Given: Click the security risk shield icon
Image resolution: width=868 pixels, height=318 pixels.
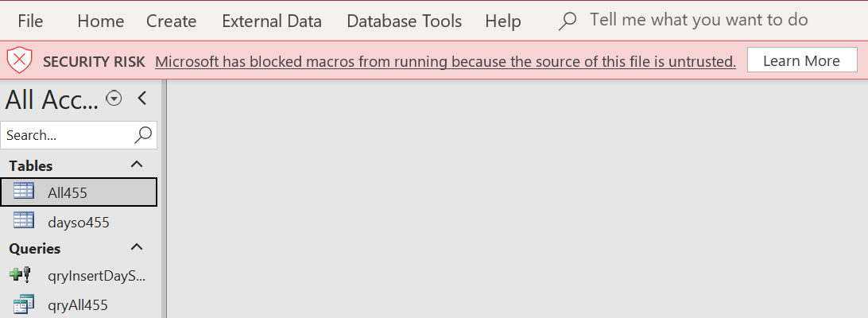Looking at the screenshot, I should [20, 61].
